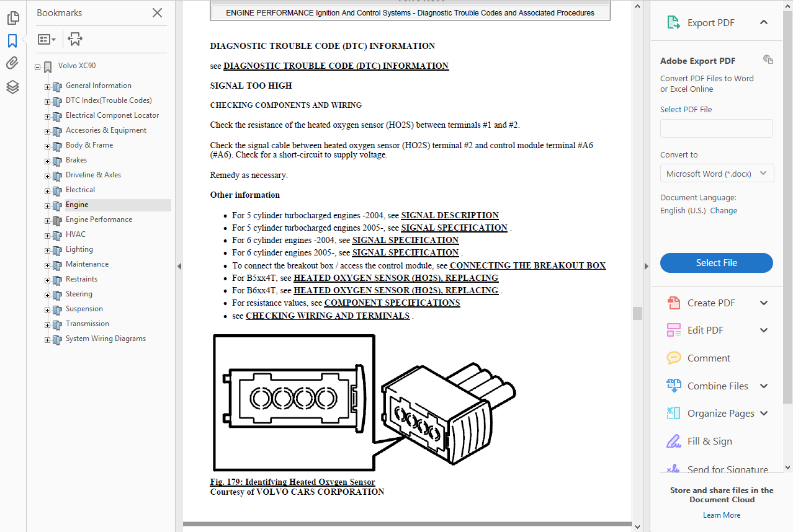Image resolution: width=793 pixels, height=532 pixels.
Task: Select the Steering bookmark
Action: click(79, 294)
